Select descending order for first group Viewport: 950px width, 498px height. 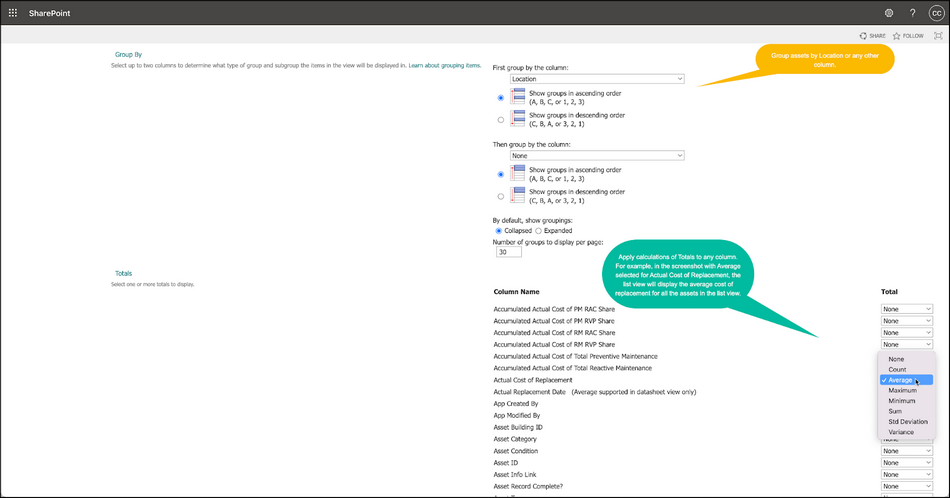pyautogui.click(x=500, y=120)
